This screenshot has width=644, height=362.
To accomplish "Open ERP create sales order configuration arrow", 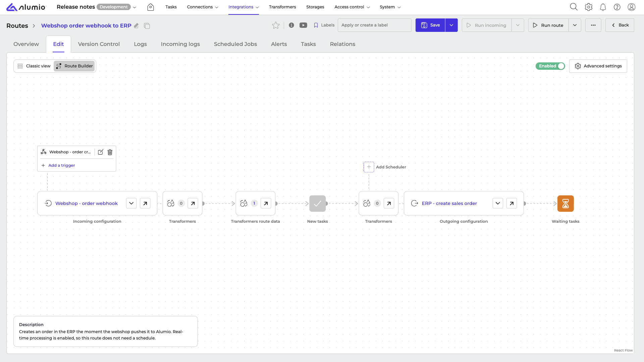I will [512, 203].
